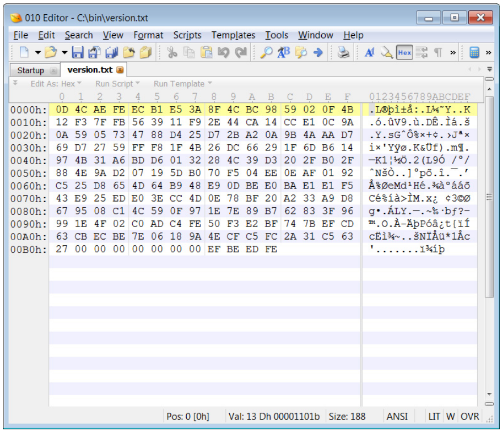
Task: Click the ANSI character set indicator
Action: [397, 417]
